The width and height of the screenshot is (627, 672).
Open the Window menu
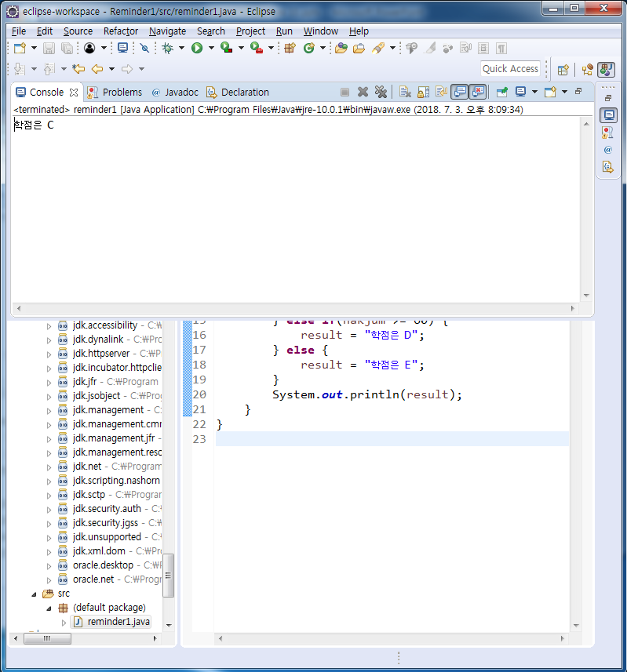[x=321, y=31]
